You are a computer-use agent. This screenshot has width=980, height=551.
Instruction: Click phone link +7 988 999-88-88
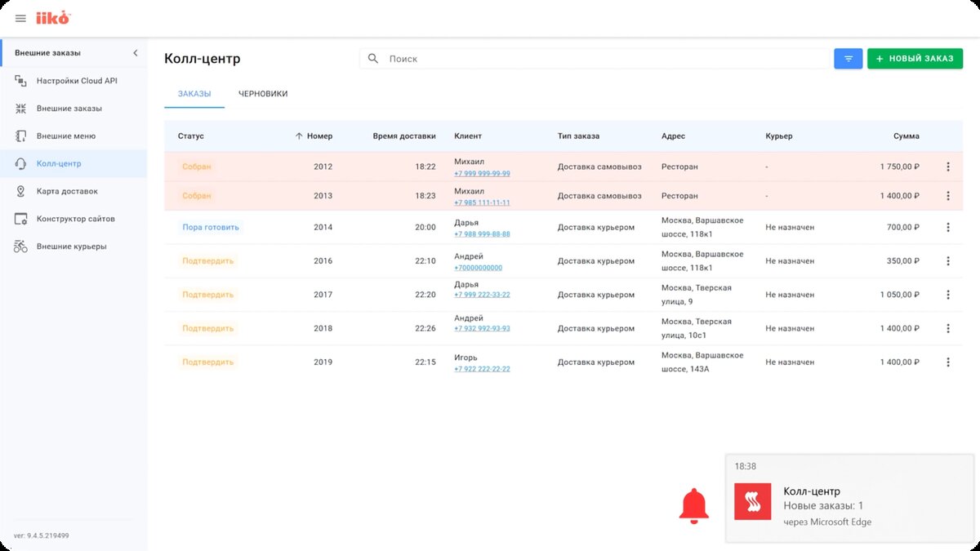[x=482, y=234]
